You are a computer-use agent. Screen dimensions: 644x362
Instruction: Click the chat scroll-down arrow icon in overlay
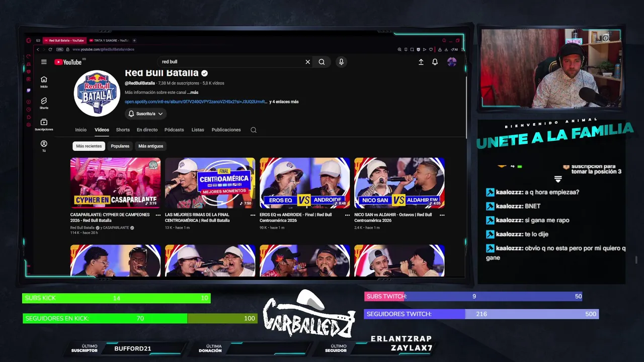[x=558, y=179]
